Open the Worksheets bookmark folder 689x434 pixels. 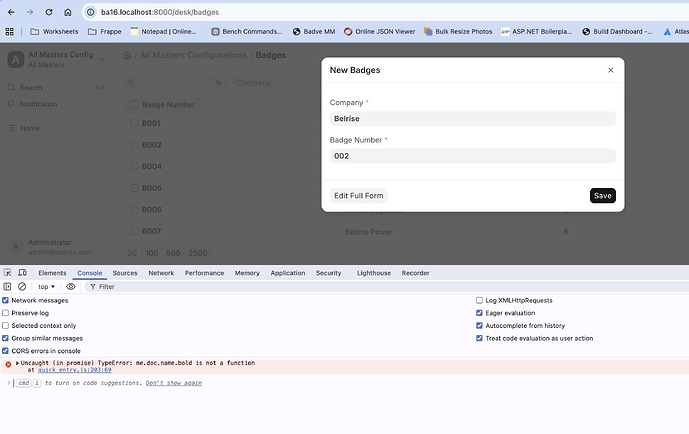pyautogui.click(x=54, y=32)
